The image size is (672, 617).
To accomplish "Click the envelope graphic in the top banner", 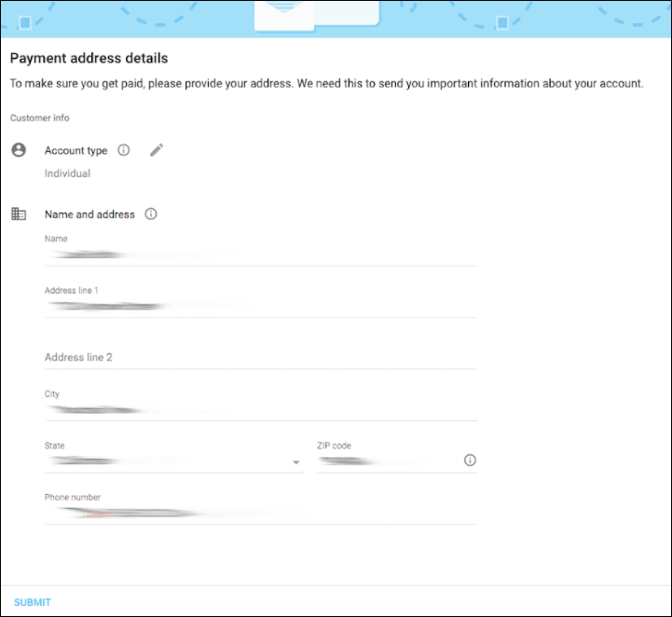I will (x=331, y=13).
